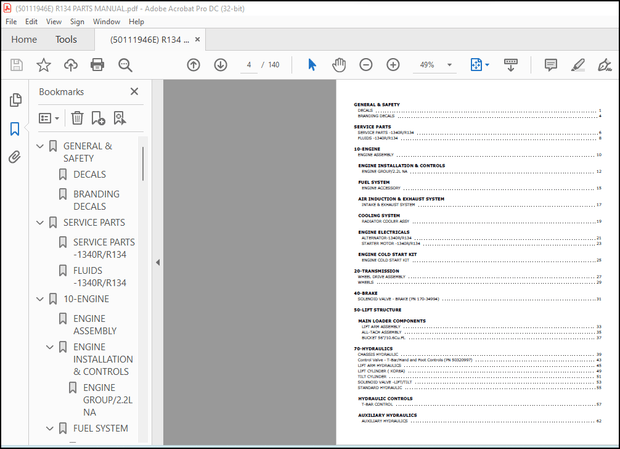Open the Window menu
Screen dimensions: 620x449
click(x=106, y=22)
